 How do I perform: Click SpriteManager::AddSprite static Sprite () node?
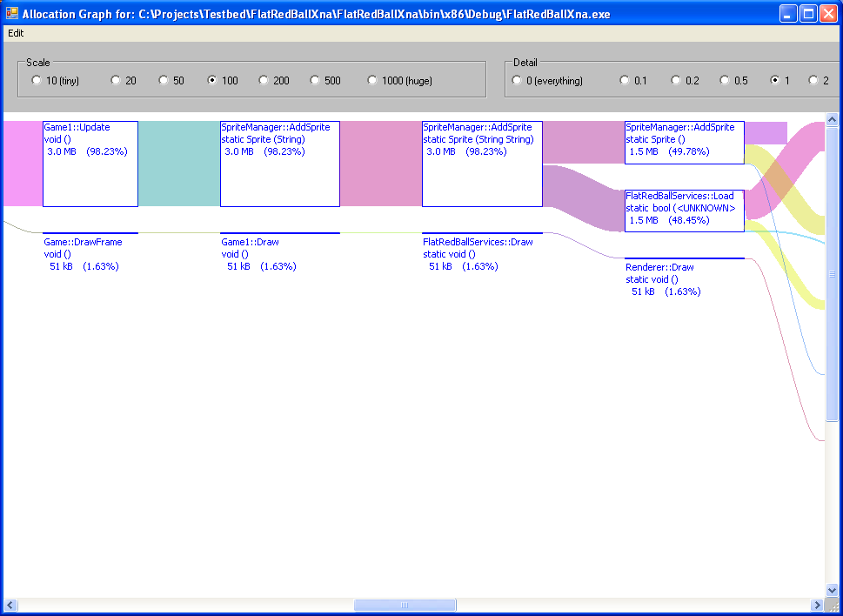point(685,143)
